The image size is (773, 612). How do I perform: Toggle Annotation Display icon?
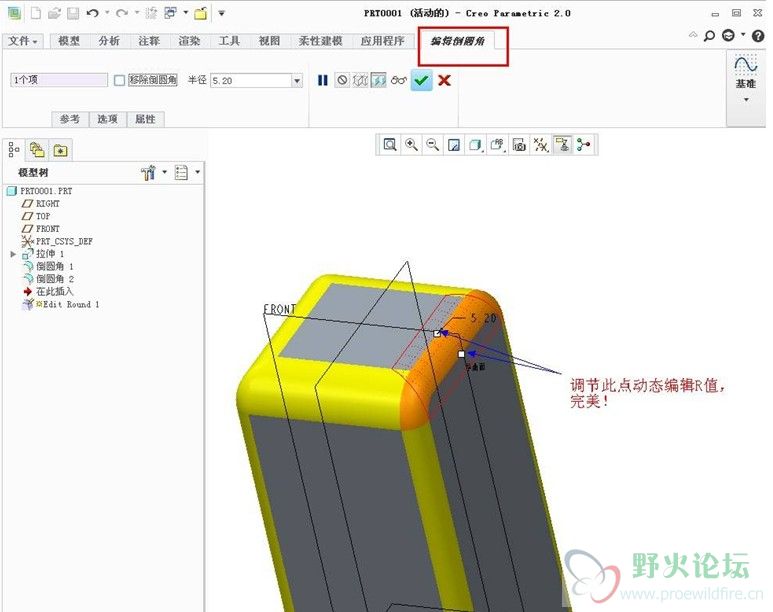562,144
